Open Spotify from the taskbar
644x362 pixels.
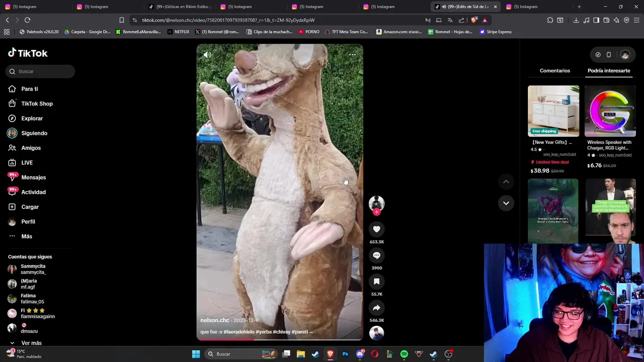click(x=404, y=354)
